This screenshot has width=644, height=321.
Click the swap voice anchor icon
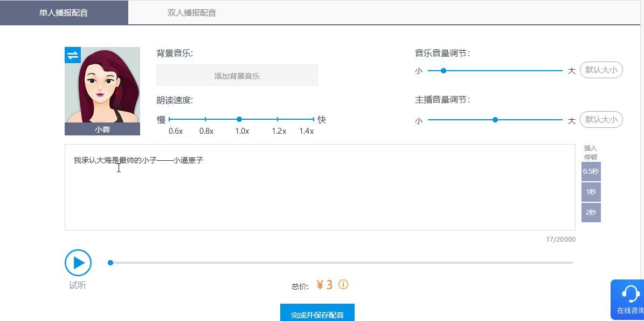click(73, 55)
